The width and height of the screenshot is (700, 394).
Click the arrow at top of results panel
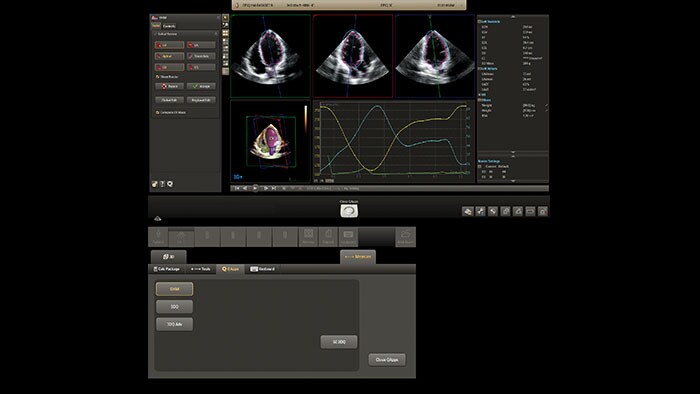coord(513,17)
